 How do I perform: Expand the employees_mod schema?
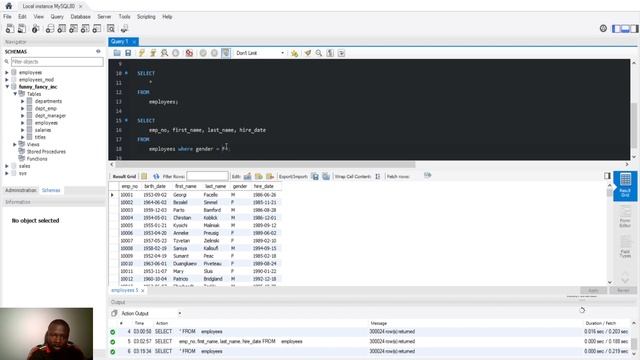coord(7,80)
